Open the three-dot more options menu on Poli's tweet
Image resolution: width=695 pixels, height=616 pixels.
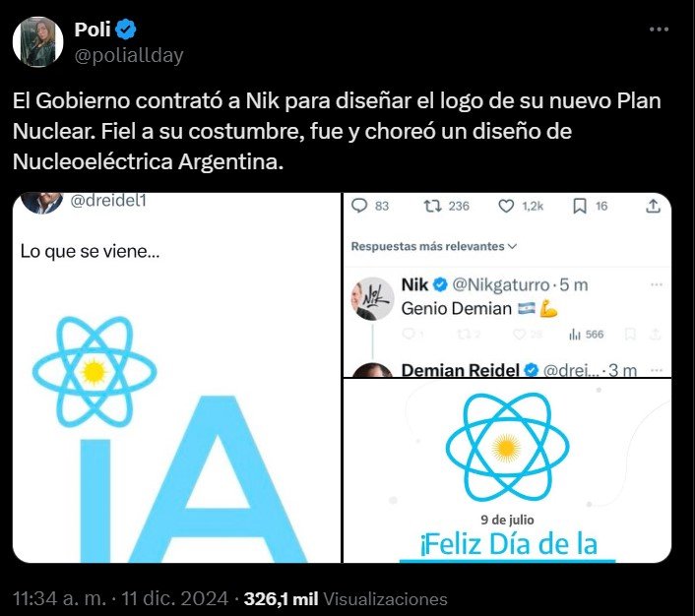659,31
